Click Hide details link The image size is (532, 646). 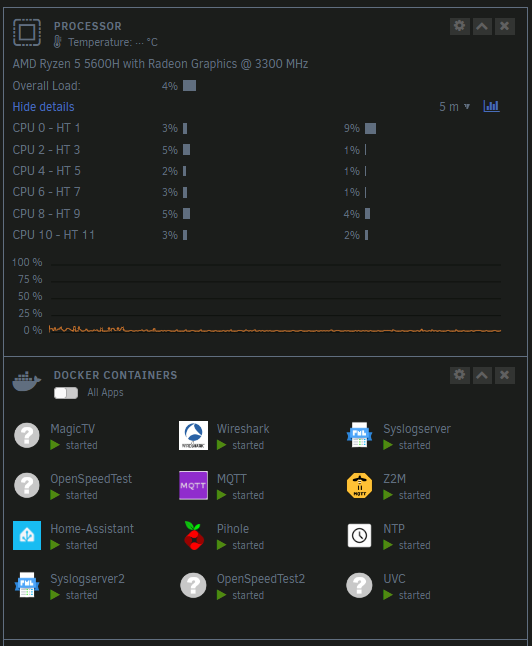[43, 107]
